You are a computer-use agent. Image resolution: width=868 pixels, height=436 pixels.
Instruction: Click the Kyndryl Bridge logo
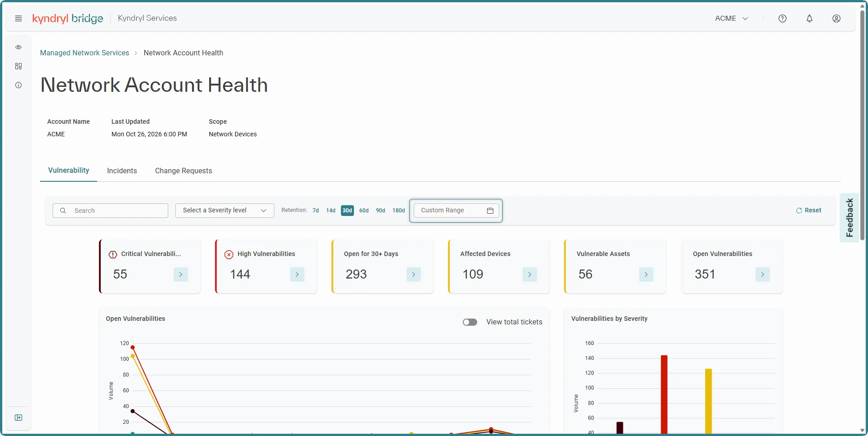[x=68, y=18]
